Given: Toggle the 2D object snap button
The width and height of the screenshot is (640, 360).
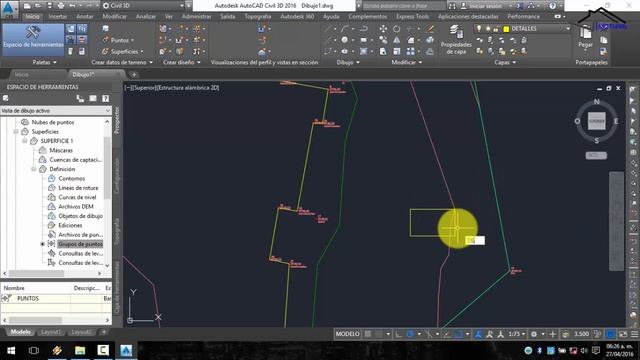Looking at the screenshot, I should pyautogui.click(x=459, y=334).
